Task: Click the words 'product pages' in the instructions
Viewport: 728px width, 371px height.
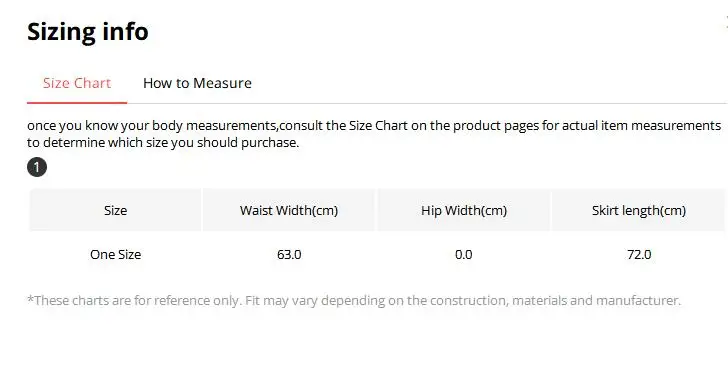Action: pos(495,126)
